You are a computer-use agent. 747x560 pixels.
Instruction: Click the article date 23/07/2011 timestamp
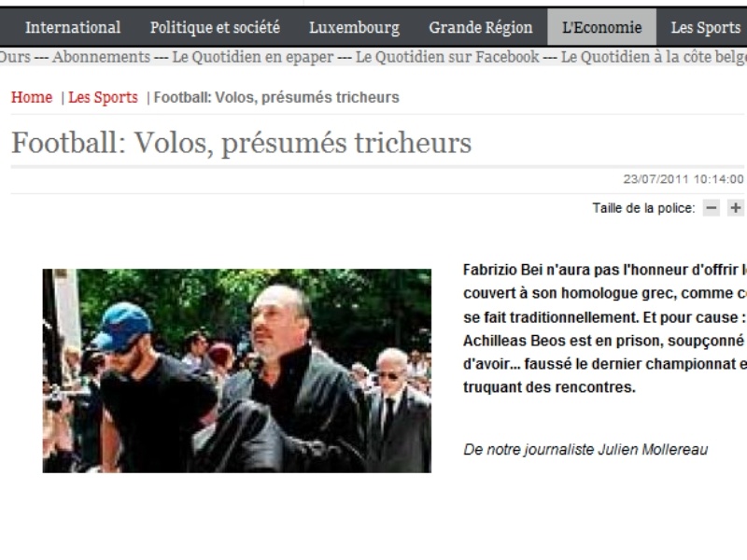684,179
